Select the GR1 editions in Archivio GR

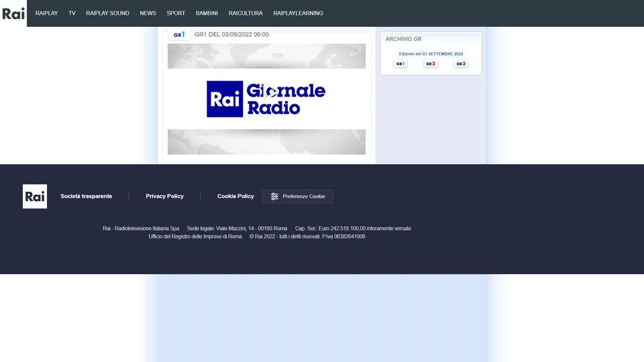400,64
